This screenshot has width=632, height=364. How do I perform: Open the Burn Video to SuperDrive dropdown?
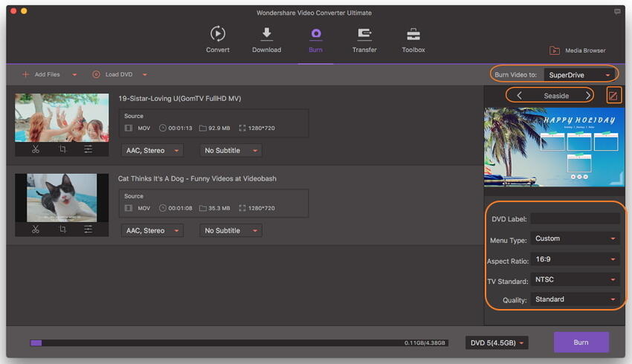[580, 75]
